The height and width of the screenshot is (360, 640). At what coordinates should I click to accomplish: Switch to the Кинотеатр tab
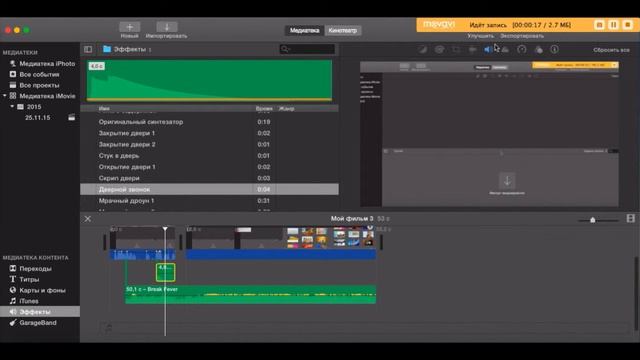tap(343, 30)
